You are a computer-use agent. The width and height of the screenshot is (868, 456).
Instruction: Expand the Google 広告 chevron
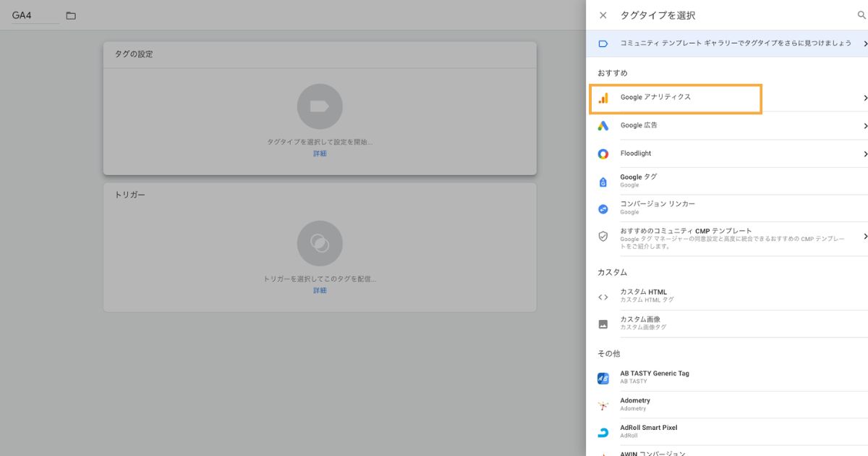[x=865, y=126]
